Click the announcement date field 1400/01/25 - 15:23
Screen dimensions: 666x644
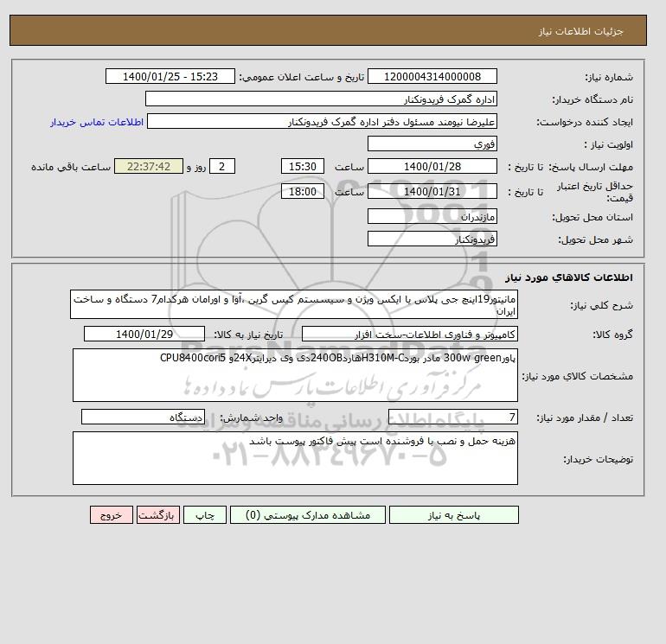click(x=170, y=76)
